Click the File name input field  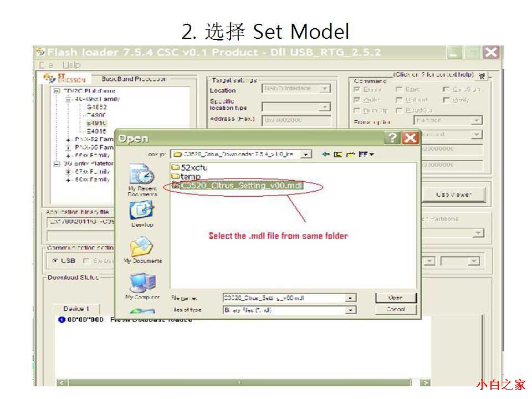tap(284, 298)
